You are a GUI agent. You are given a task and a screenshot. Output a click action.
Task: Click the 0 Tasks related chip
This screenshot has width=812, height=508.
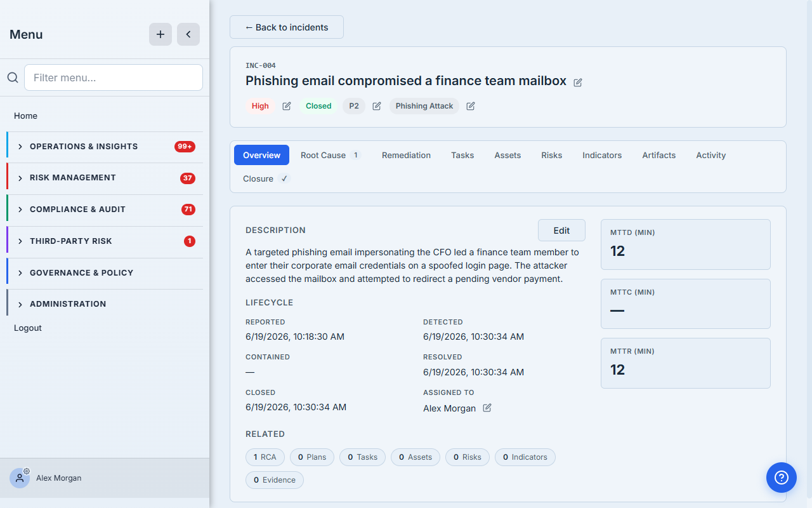coord(363,457)
